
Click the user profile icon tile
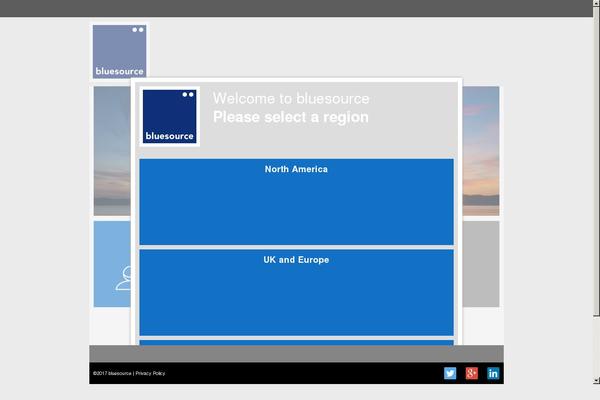112,264
